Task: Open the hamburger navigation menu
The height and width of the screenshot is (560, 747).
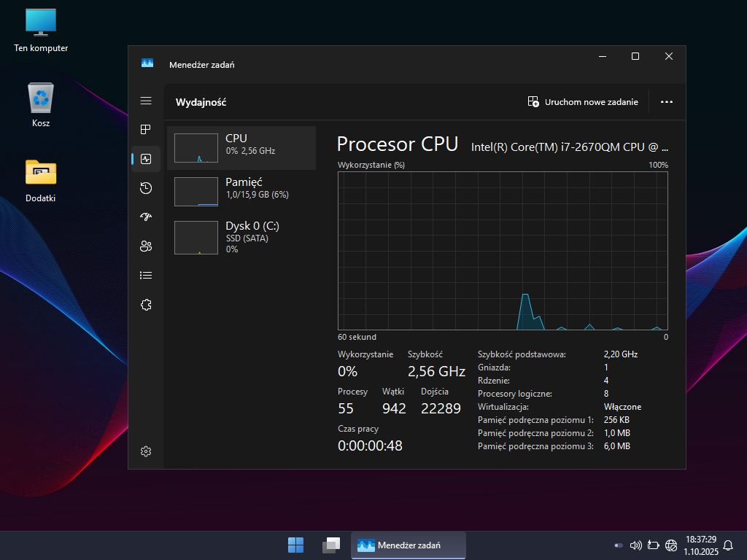Action: 146,101
